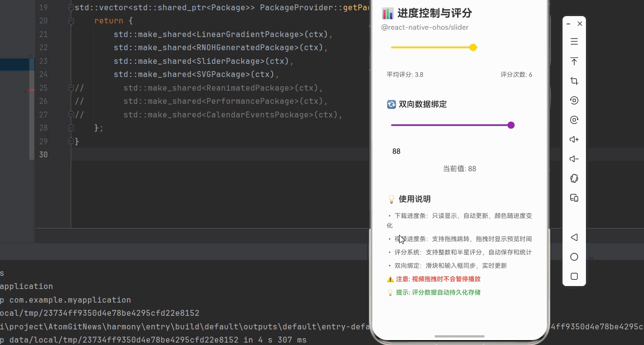Screen dimensions: 644x345
Task: Open emulator multi-screen option icon
Action: (574, 198)
